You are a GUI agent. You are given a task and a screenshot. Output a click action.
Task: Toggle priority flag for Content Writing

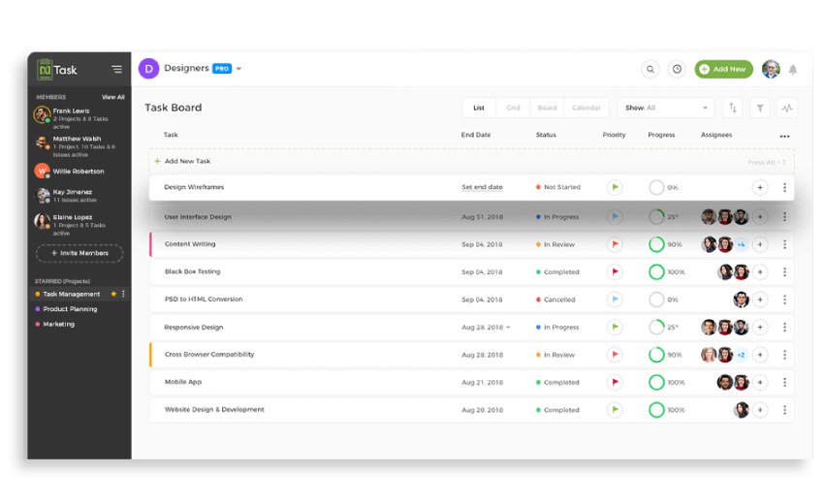point(615,244)
